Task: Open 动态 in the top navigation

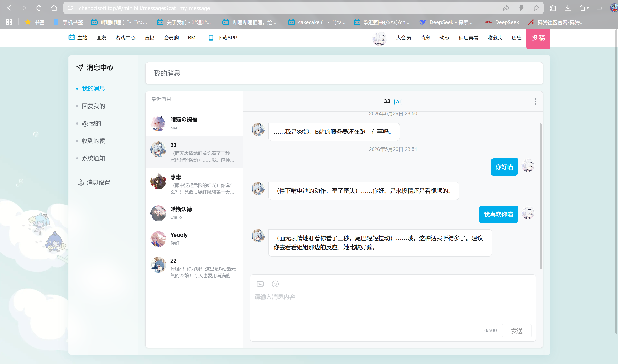Action: [x=444, y=38]
